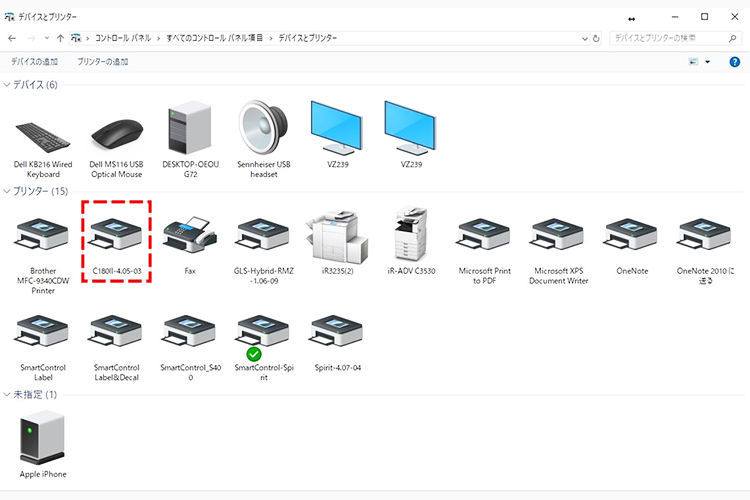Go back to previous location
The width and height of the screenshot is (750, 500).
pyautogui.click(x=12, y=38)
